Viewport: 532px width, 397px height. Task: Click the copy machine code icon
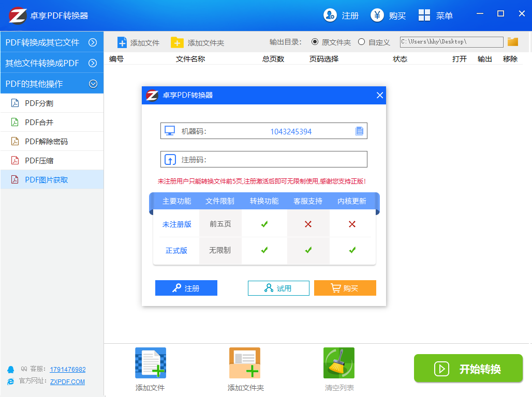coord(359,131)
